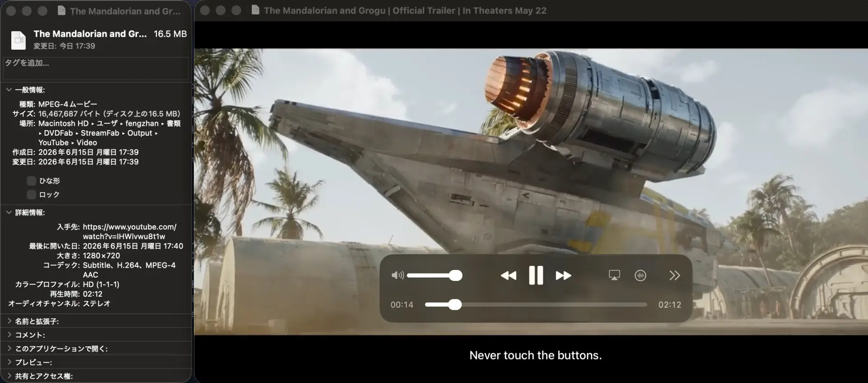Click the 再生時間 02:12 duration value
The height and width of the screenshot is (383, 868).
coord(93,294)
